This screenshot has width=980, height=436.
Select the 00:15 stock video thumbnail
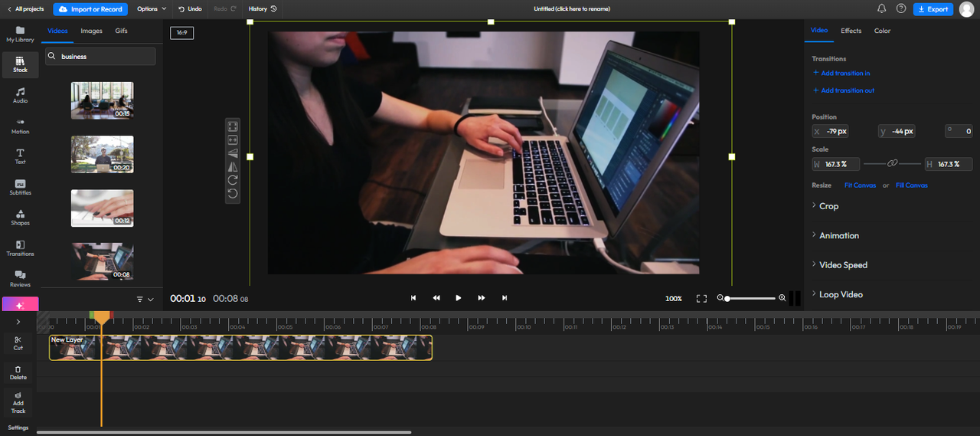[x=102, y=100]
